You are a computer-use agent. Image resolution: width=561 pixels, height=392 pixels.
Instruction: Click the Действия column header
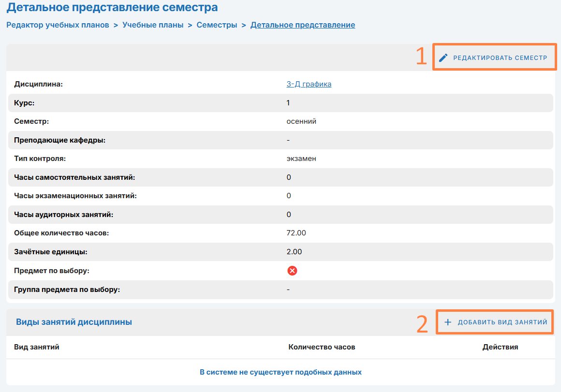pyautogui.click(x=500, y=347)
